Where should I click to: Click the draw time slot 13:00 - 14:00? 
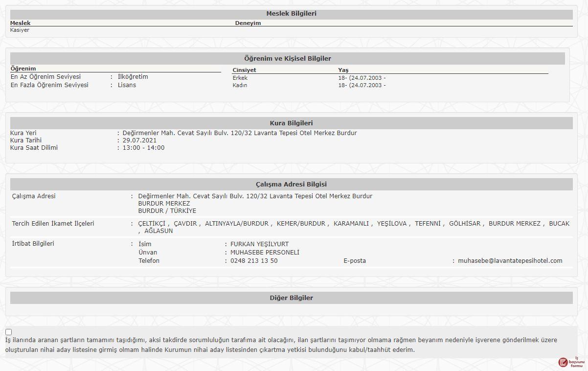tap(143, 148)
